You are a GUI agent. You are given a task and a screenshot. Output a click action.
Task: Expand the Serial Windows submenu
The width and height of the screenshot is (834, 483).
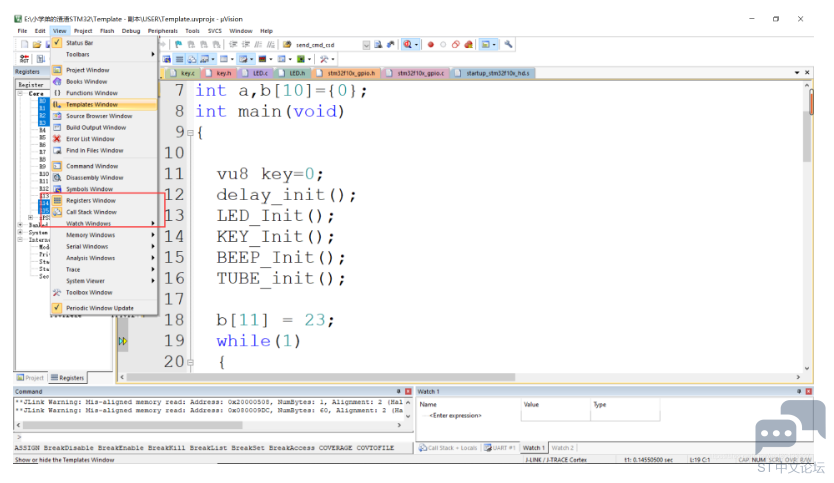(x=104, y=247)
